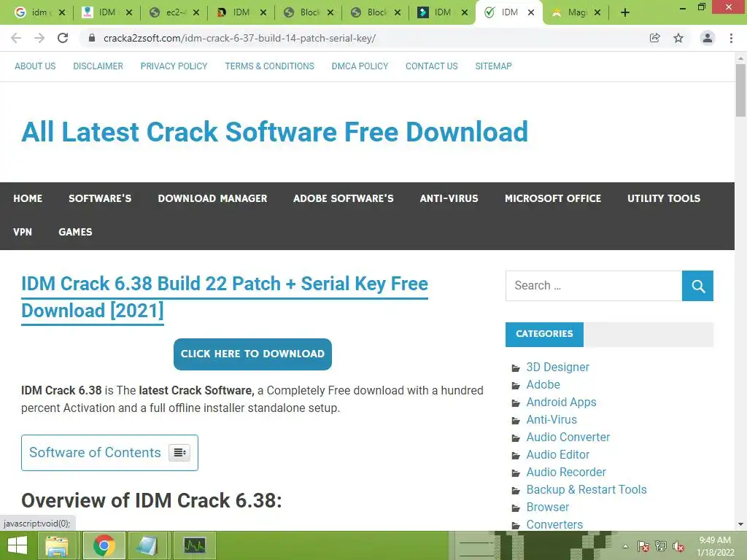Open MICROSOFT OFFICE menu item

[553, 198]
